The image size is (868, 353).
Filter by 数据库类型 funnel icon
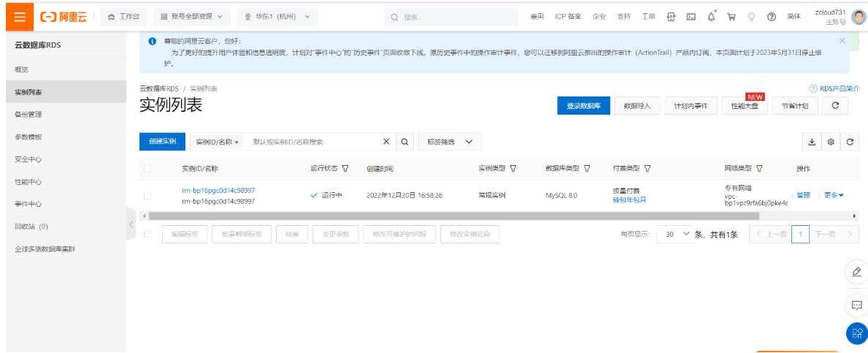coord(587,168)
